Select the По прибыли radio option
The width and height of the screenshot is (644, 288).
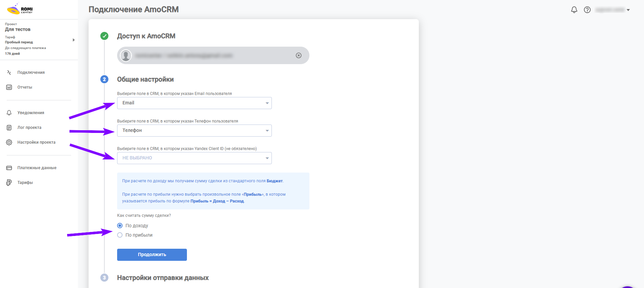point(120,235)
